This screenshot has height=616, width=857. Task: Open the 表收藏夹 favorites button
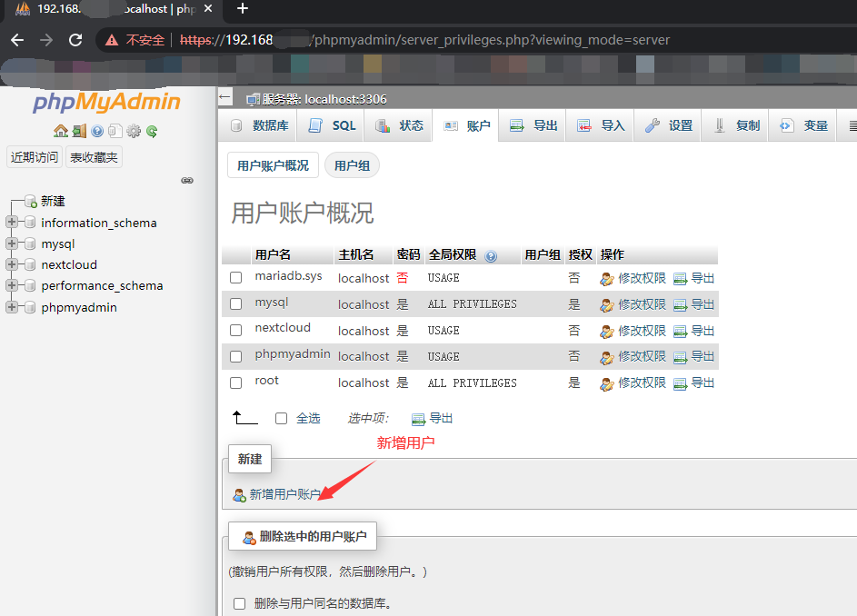[x=94, y=157]
